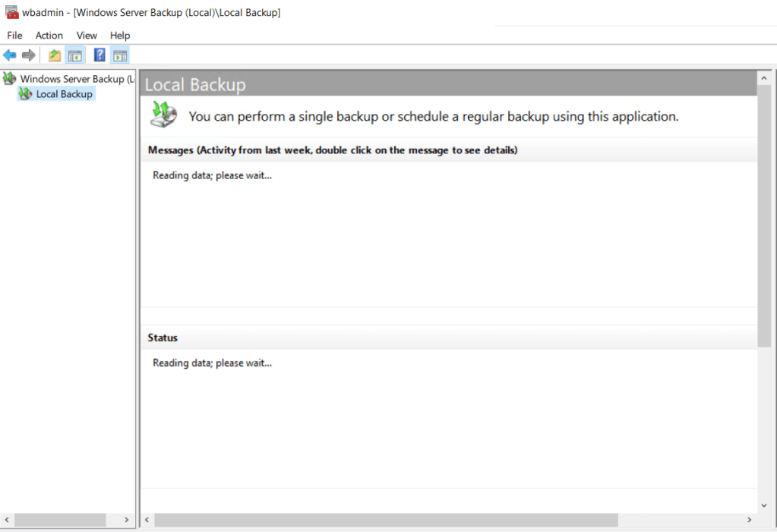This screenshot has width=777, height=532.
Task: Click the gray Forward arrow in toolbar
Action: click(x=29, y=55)
